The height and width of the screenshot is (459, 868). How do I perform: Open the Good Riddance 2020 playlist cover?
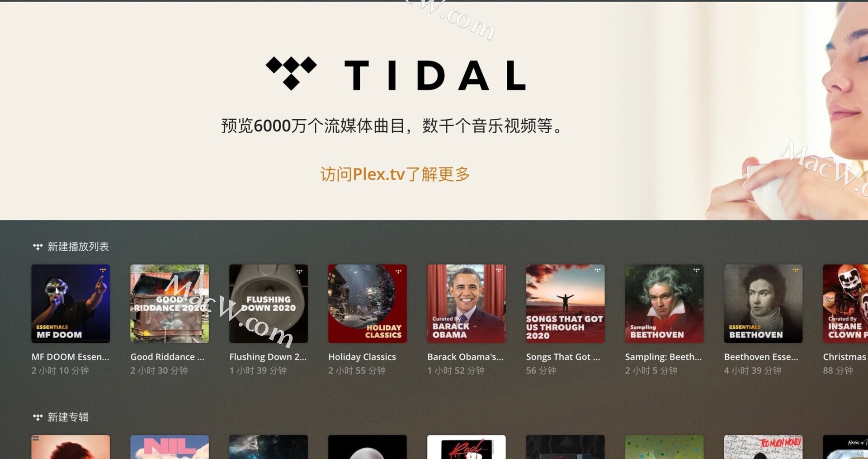[x=170, y=304]
